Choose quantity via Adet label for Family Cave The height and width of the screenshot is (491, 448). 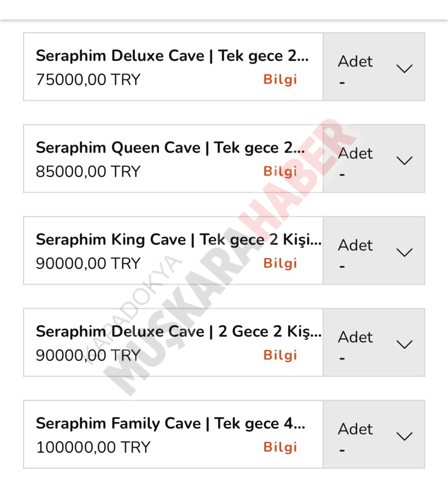(355, 429)
